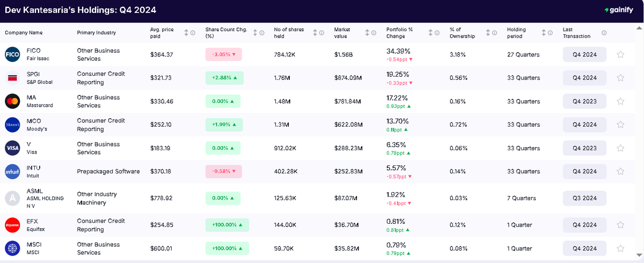Screen dimensions: 644x263
Task: Star the FICO holding as favorite
Action: click(x=620, y=55)
